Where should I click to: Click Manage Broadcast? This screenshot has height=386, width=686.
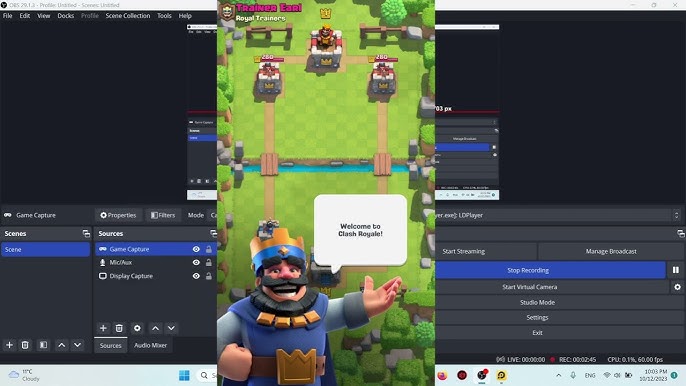[x=611, y=251]
